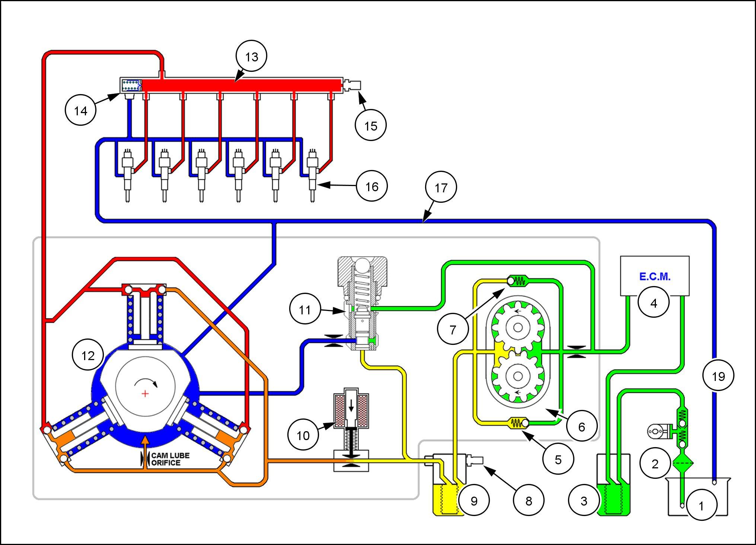Click callout circle number 17
This screenshot has width=756, height=545.
pyautogui.click(x=441, y=187)
